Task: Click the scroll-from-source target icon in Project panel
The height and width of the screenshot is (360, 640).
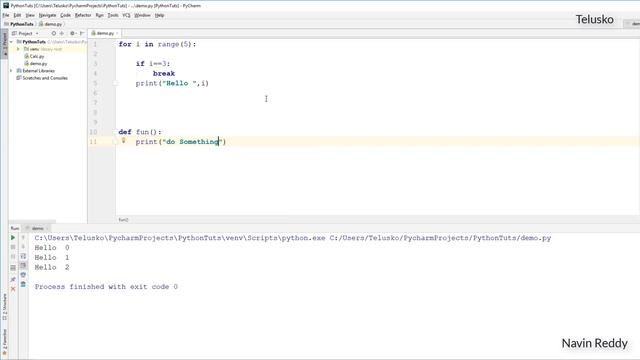Action: (53, 33)
